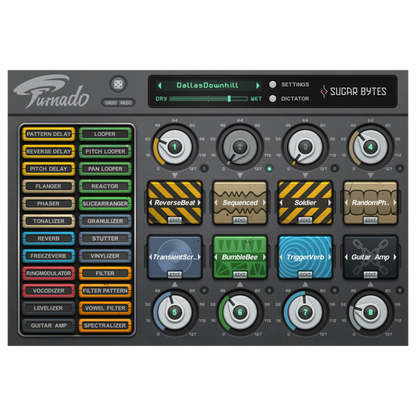Select the Sequenced effect slot
Image resolution: width=416 pixels, height=416 pixels.
point(240,203)
